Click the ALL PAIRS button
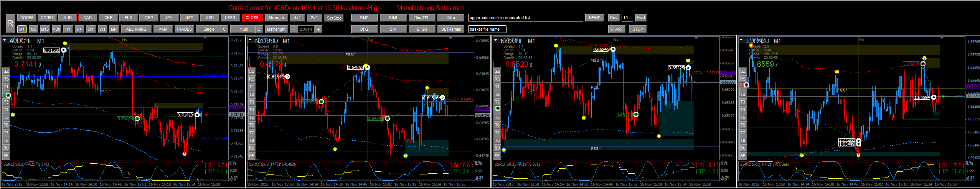The height and width of the screenshot is (189, 980). [136, 29]
